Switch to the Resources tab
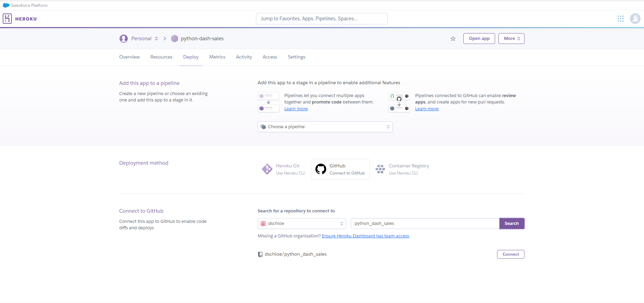The width and height of the screenshot is (644, 303). point(161,57)
